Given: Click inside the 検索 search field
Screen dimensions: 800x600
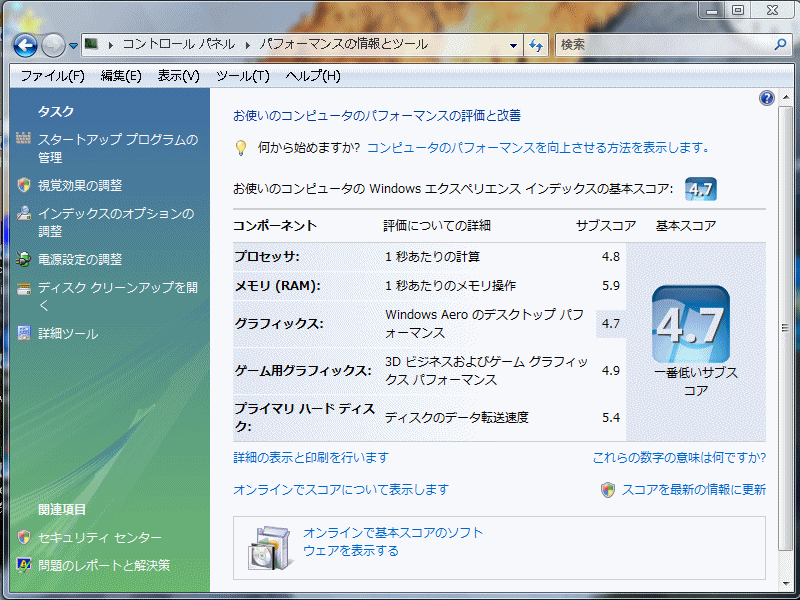Looking at the screenshot, I should coord(660,45).
